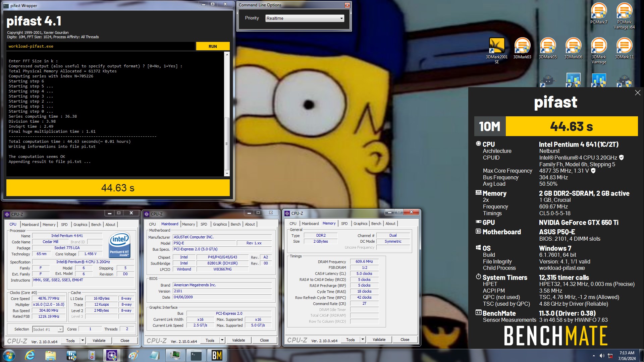
Task: Click the notebook with warning taskbar icon
Action: click(x=91, y=355)
